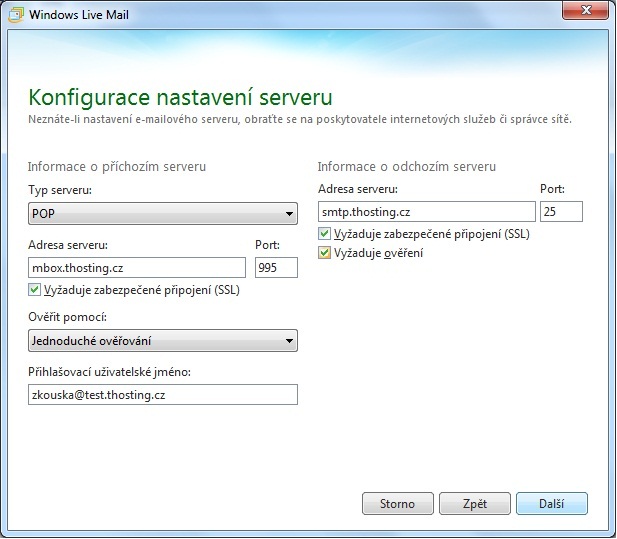617x539 pixels.
Task: Click the Windows Live Mail title text
Action: click(79, 14)
